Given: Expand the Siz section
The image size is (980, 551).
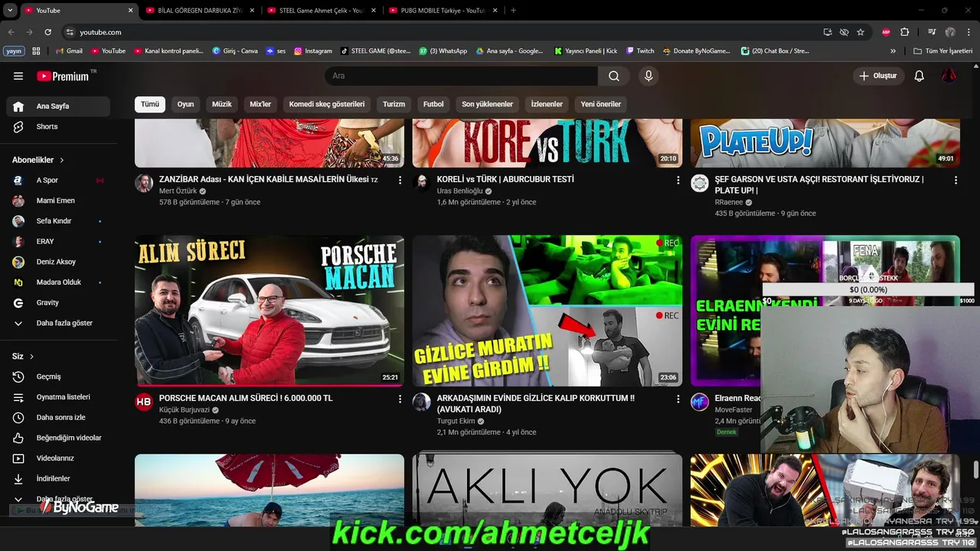Looking at the screenshot, I should click(x=23, y=357).
